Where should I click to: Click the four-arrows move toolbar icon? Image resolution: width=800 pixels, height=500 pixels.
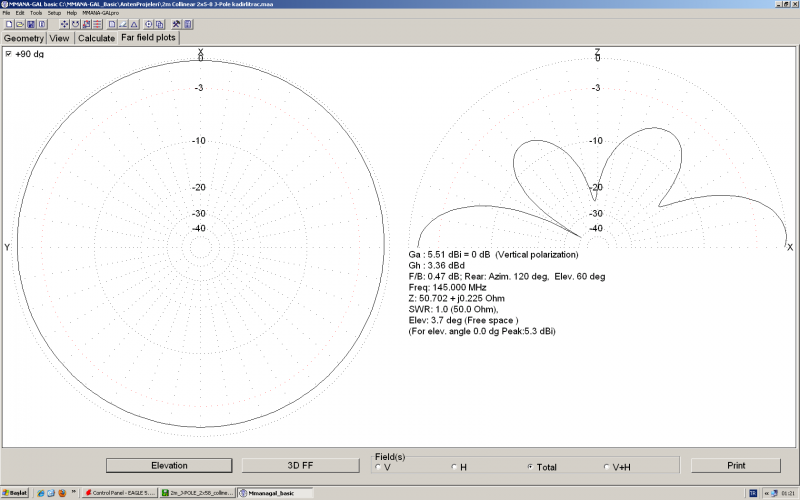pyautogui.click(x=64, y=24)
